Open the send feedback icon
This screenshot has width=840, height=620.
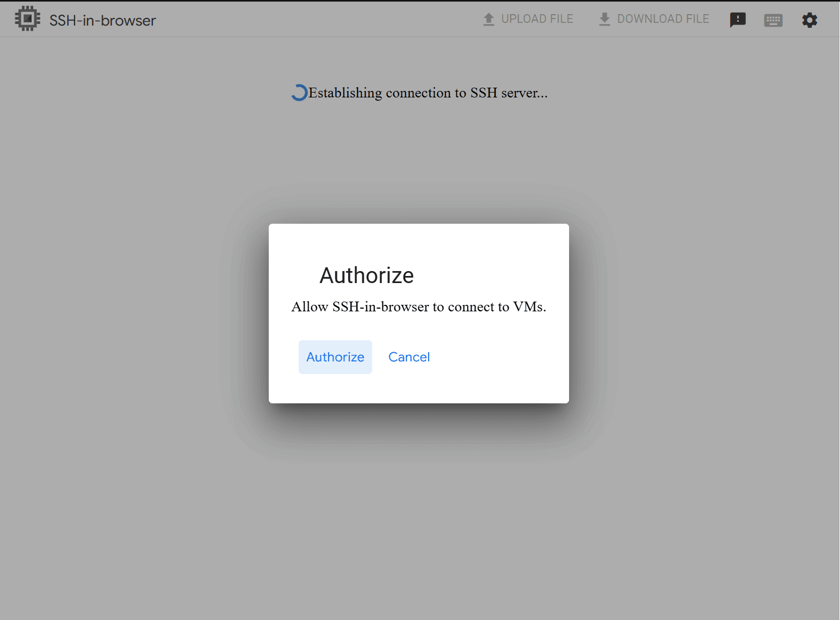point(737,20)
